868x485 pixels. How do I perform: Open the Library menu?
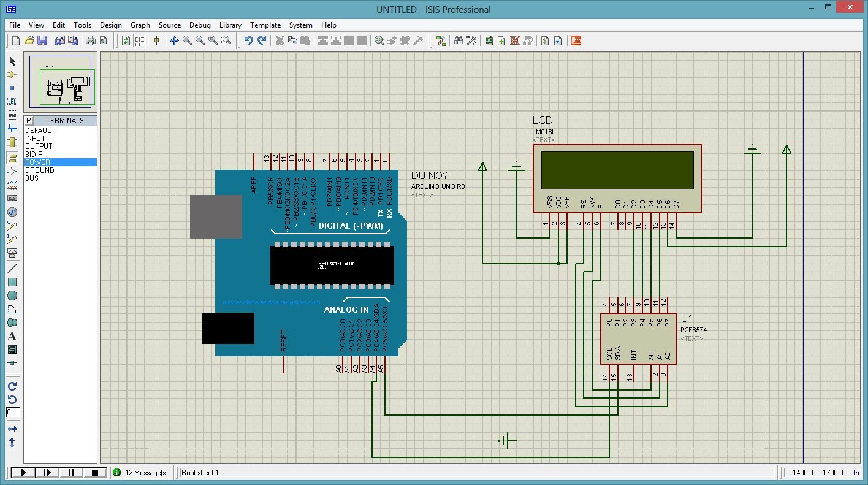pos(230,25)
